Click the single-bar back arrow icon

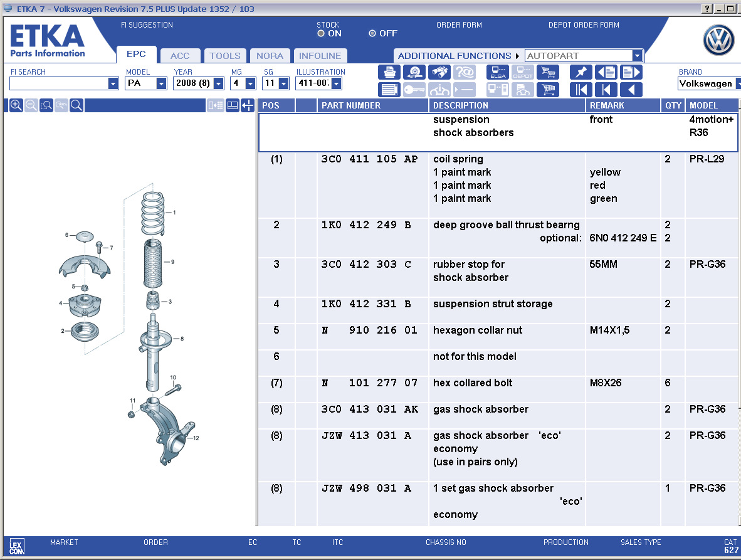[x=606, y=89]
